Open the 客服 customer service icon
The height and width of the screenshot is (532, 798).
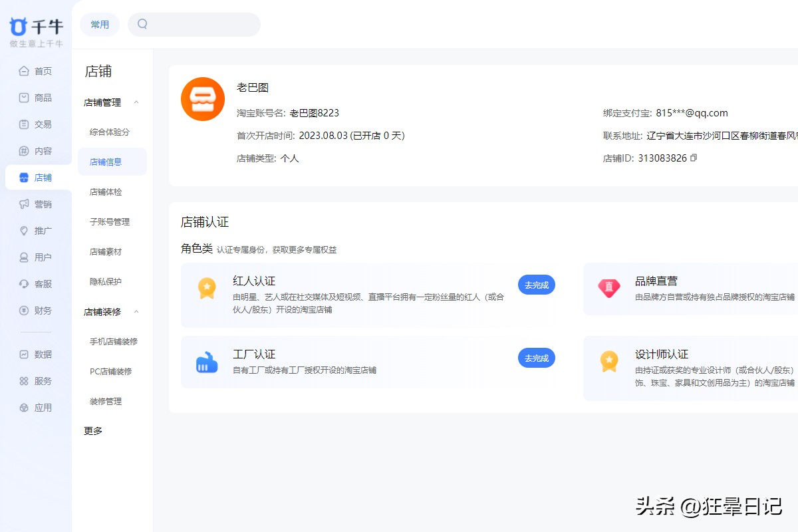[x=25, y=284]
